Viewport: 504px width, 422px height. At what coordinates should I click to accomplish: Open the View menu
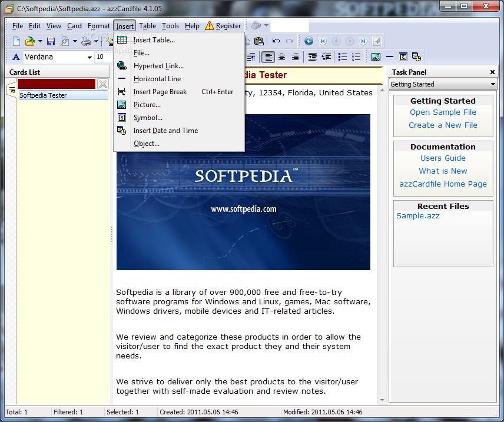(54, 26)
